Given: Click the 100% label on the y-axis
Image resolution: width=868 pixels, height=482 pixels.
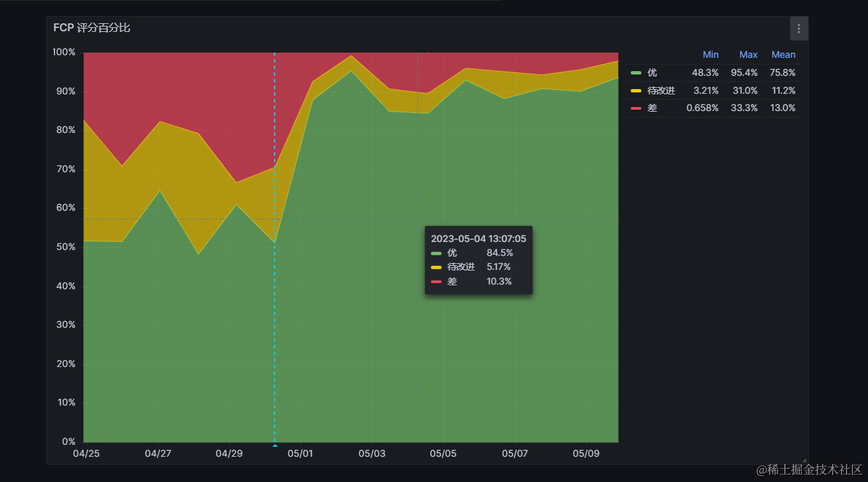Looking at the screenshot, I should (x=64, y=52).
